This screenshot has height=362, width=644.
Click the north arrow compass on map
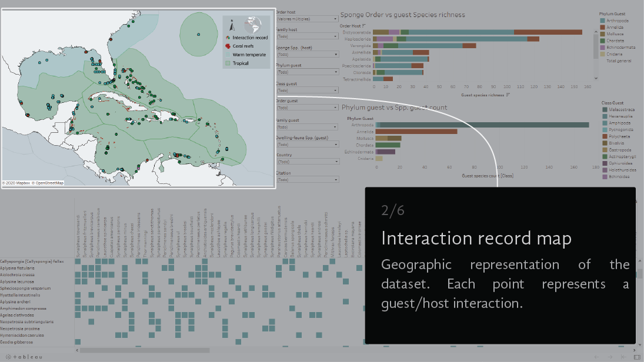(233, 25)
